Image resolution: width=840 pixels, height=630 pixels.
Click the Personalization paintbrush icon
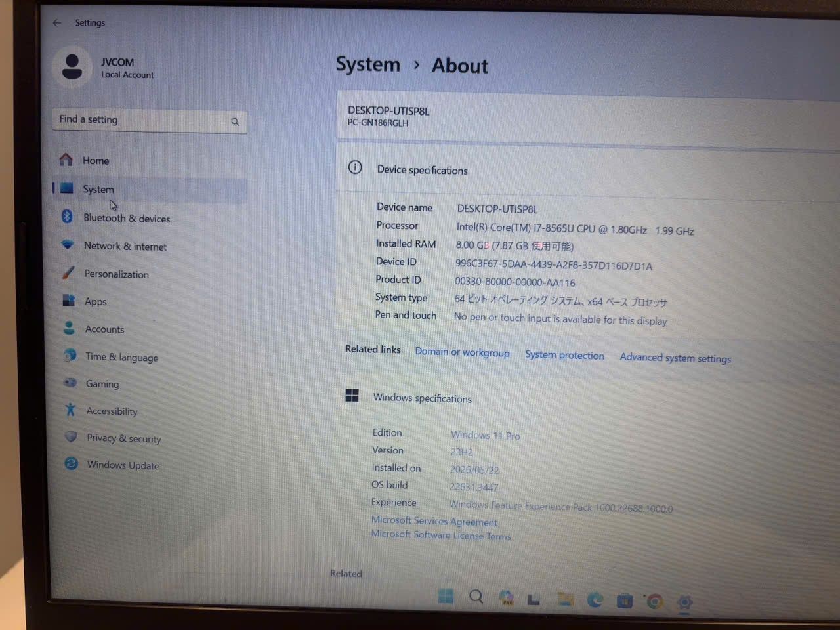click(68, 272)
